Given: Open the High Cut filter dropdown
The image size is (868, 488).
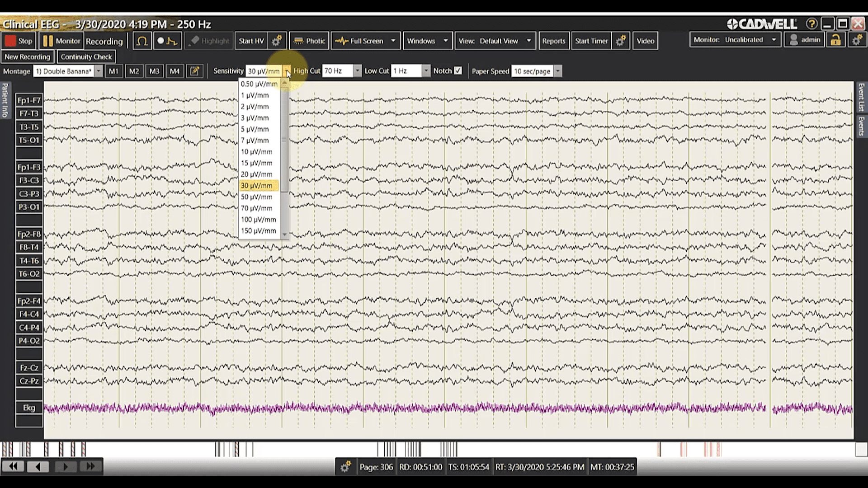Looking at the screenshot, I should point(357,70).
